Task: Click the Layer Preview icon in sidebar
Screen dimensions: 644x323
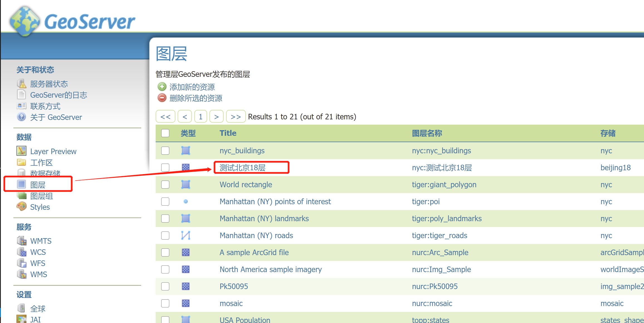Action: pyautogui.click(x=21, y=151)
